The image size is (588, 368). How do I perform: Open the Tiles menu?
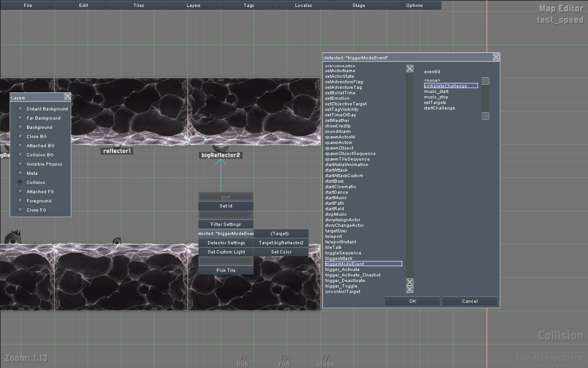click(x=138, y=6)
